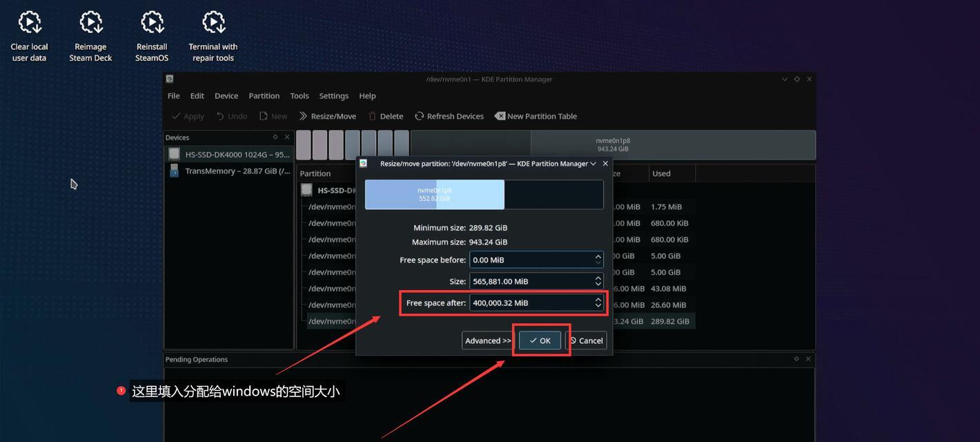Open the dialog's app icon window menu

pyautogui.click(x=363, y=164)
